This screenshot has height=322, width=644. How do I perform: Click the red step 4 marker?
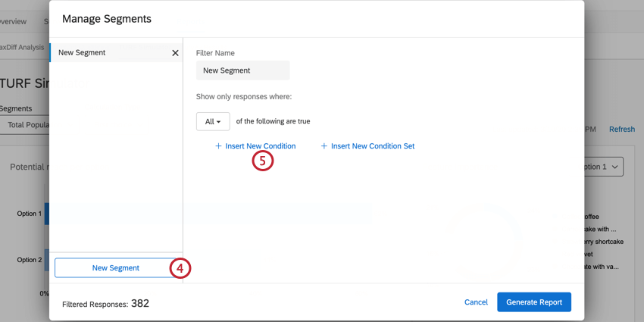coord(180,268)
